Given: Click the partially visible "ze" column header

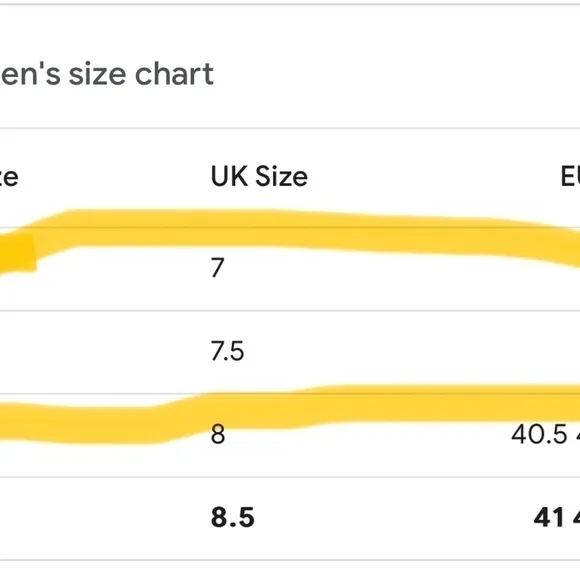Looking at the screenshot, I should pyautogui.click(x=9, y=178).
